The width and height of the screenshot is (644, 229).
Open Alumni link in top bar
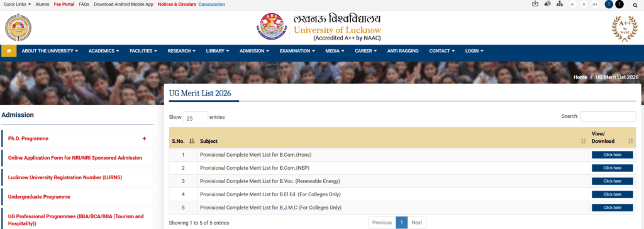coord(42,4)
